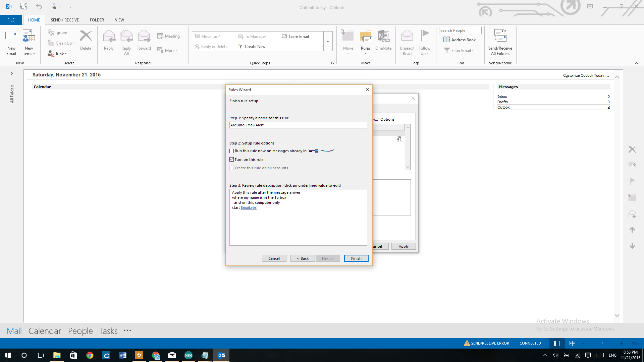Click the Search People field
Viewport: 644px width, 362px height.
[x=460, y=31]
